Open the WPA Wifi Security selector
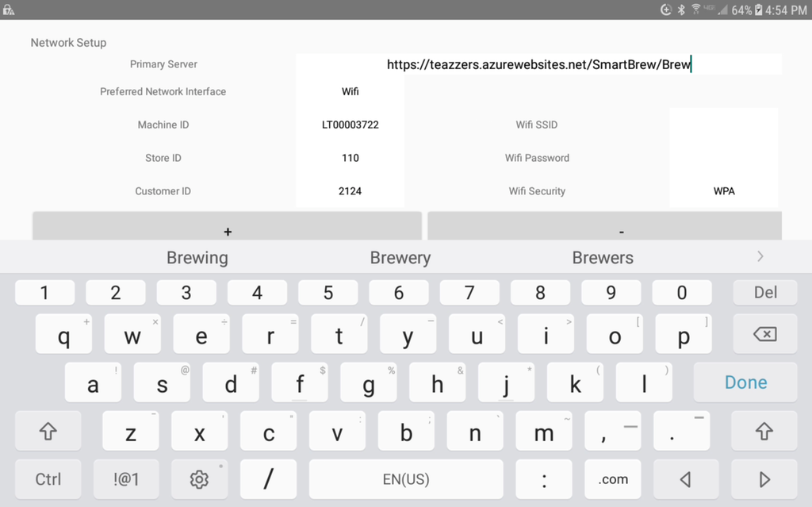 coord(724,191)
